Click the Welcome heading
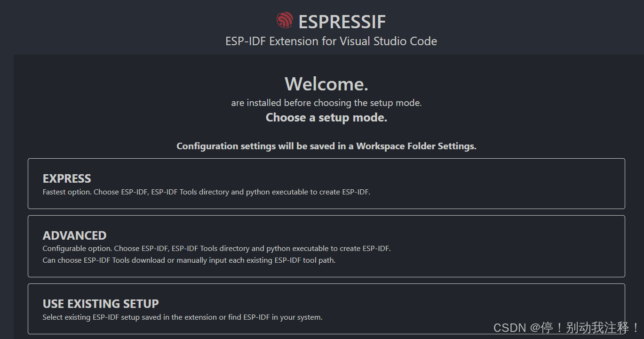644x339 pixels. 326,84
